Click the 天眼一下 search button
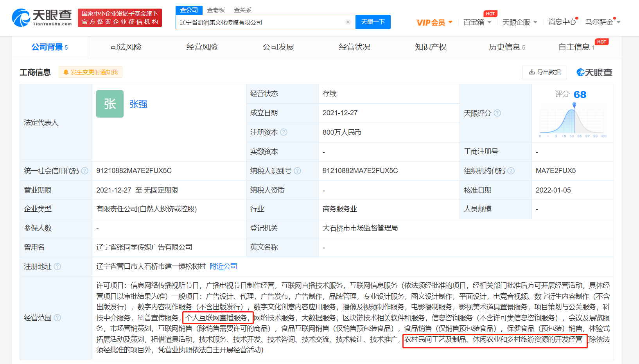The image size is (639, 364). [x=373, y=22]
